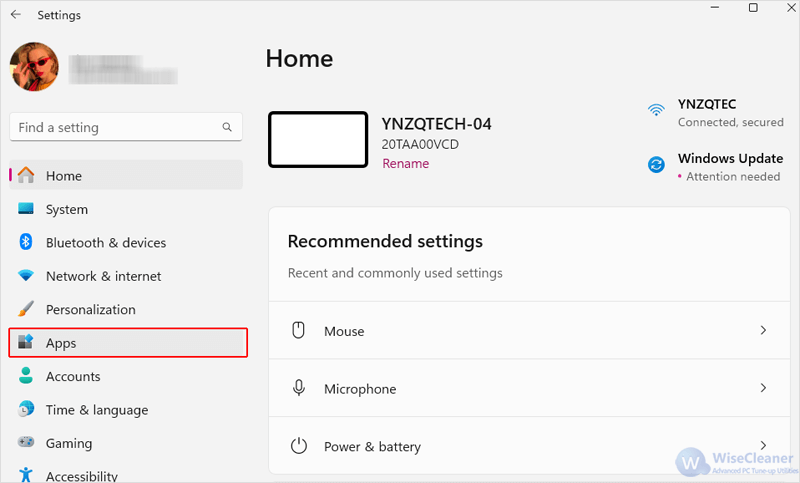Click the microphone icon in recommended settings
This screenshot has height=483, width=800.
tap(299, 388)
